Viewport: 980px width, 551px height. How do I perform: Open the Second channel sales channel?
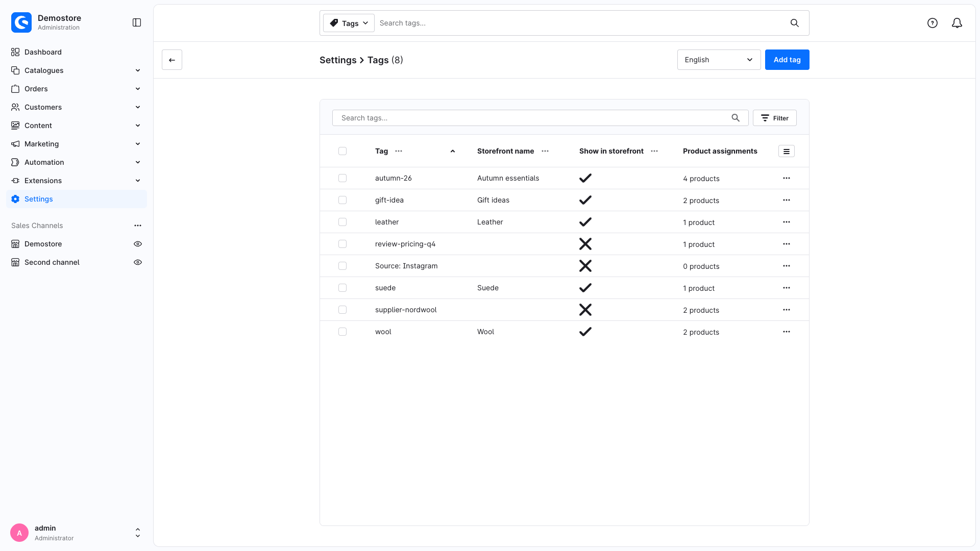pyautogui.click(x=52, y=262)
